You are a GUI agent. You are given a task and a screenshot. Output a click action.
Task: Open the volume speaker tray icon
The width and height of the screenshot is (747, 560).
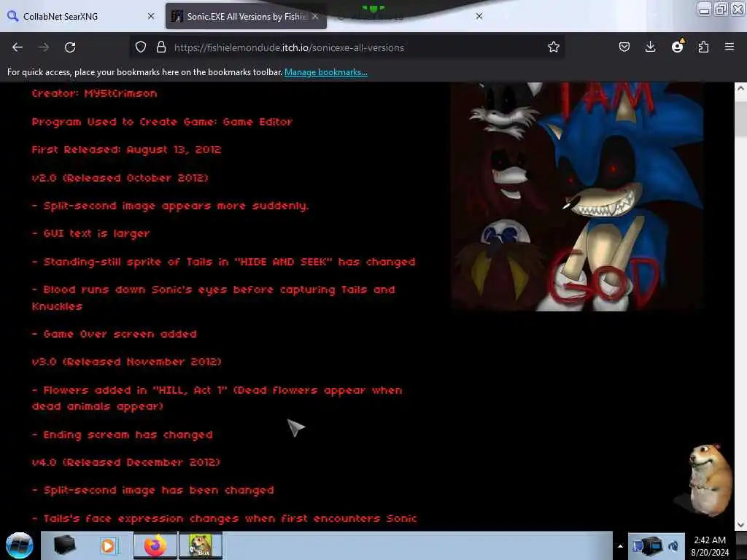[673, 546]
